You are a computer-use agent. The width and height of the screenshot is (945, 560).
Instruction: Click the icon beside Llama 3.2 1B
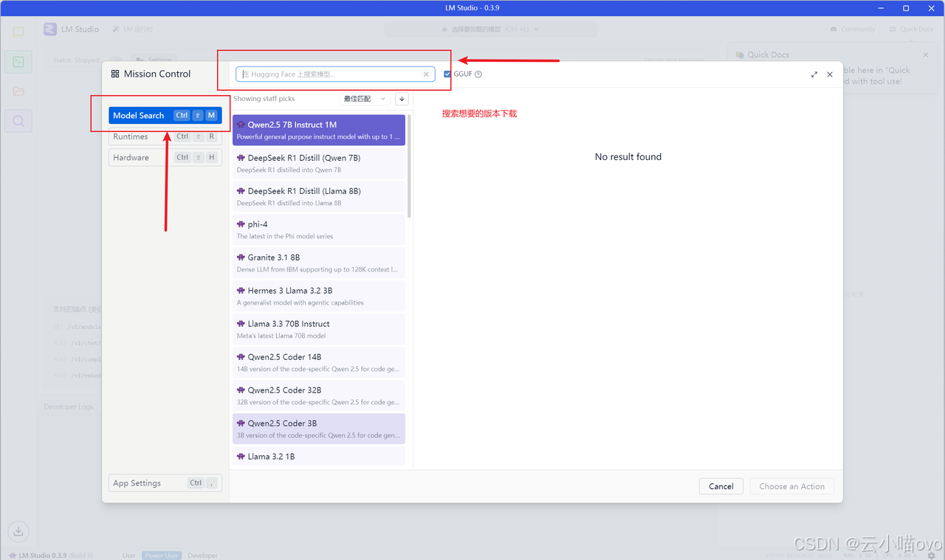[x=241, y=457]
